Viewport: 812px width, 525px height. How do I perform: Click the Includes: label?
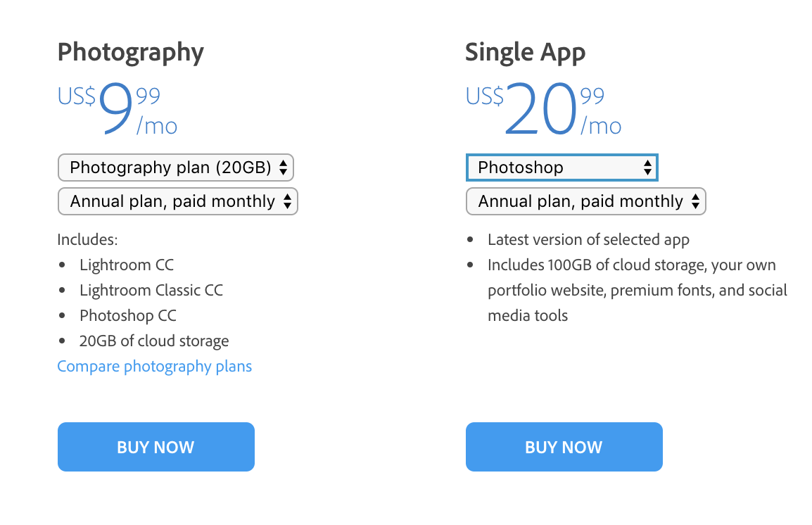[87, 240]
